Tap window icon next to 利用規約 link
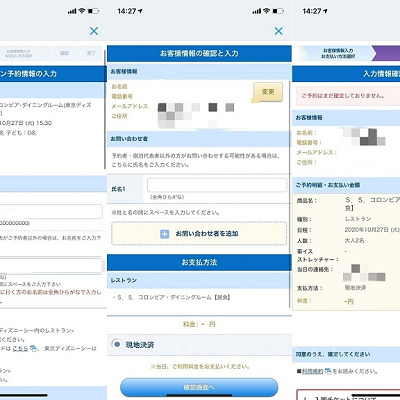Image resolution: width=400 pixels, height=400 pixels. tap(328, 371)
